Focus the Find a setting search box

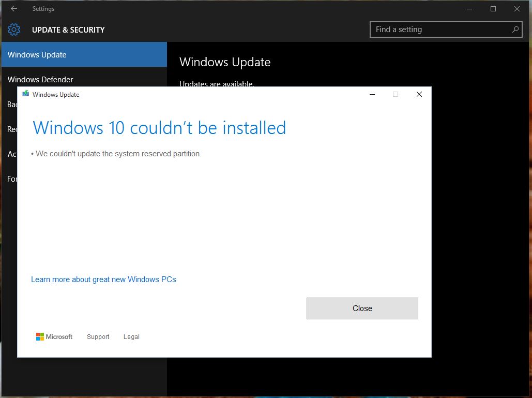pyautogui.click(x=446, y=30)
